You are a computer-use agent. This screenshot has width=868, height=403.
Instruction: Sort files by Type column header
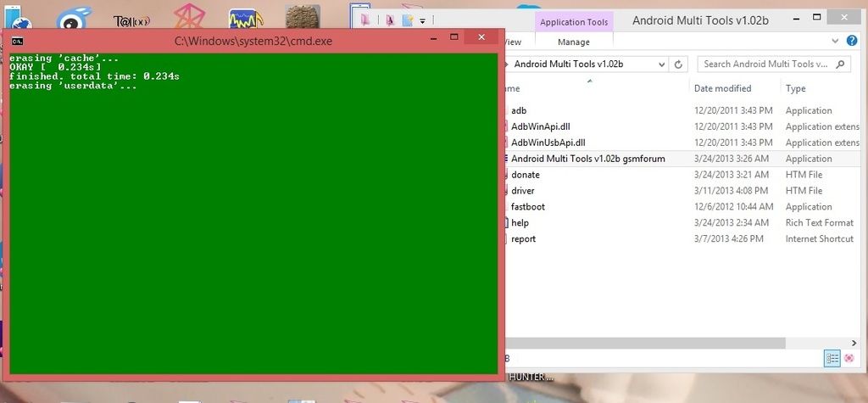tap(796, 88)
